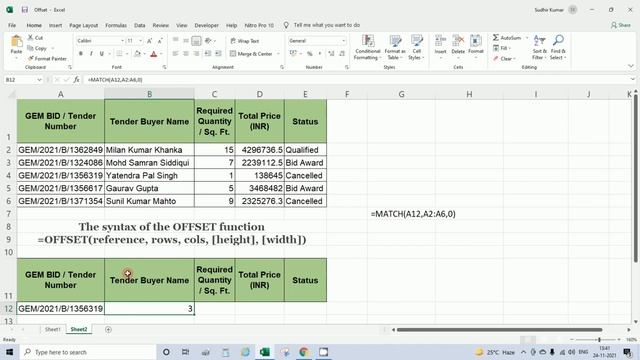Open Chrome from the taskbar
Image resolution: width=640 pixels, height=360 pixels.
304,352
